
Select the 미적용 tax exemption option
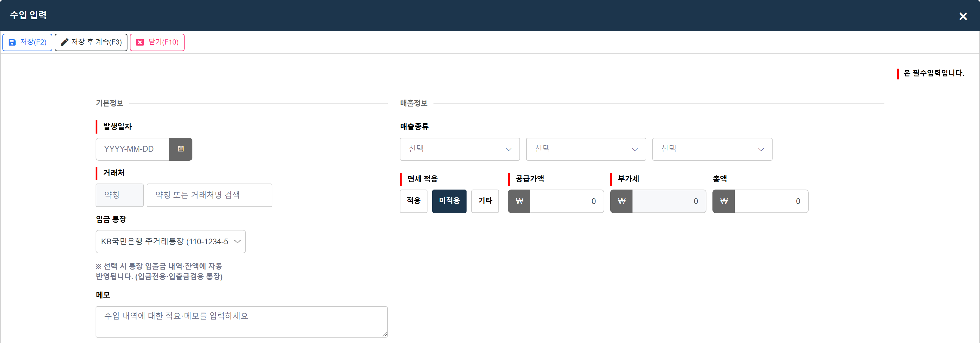point(449,201)
